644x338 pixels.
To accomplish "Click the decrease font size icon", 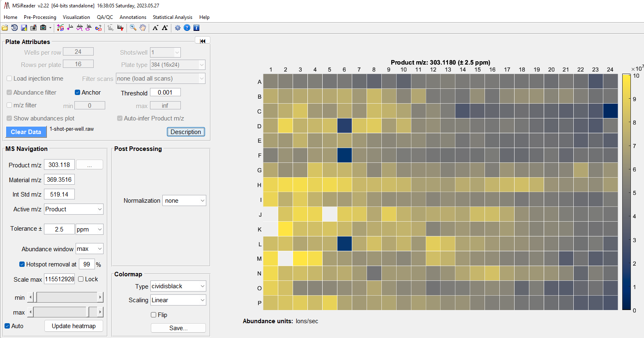I will click(x=155, y=28).
